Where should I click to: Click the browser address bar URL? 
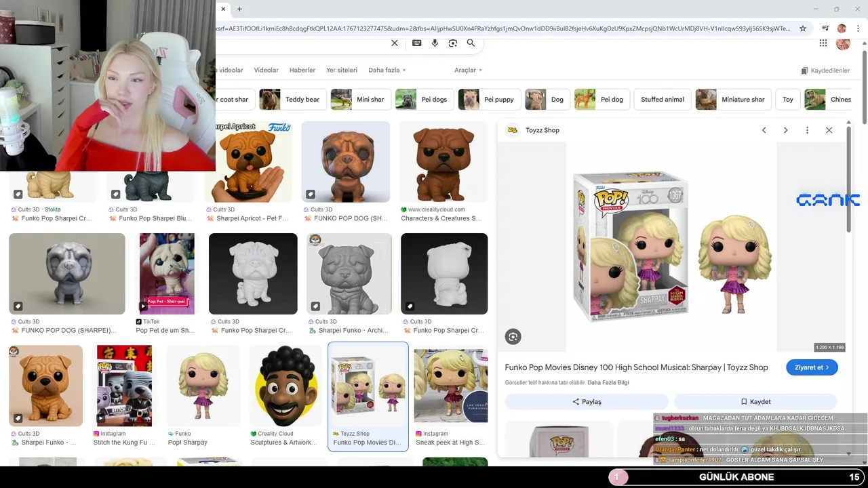502,28
